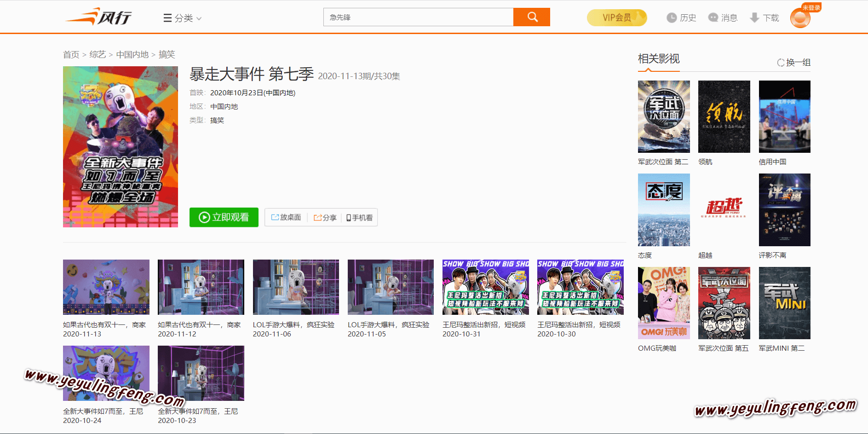Open episode thumbnail dated 2020-11-13
The height and width of the screenshot is (434, 868).
106,287
